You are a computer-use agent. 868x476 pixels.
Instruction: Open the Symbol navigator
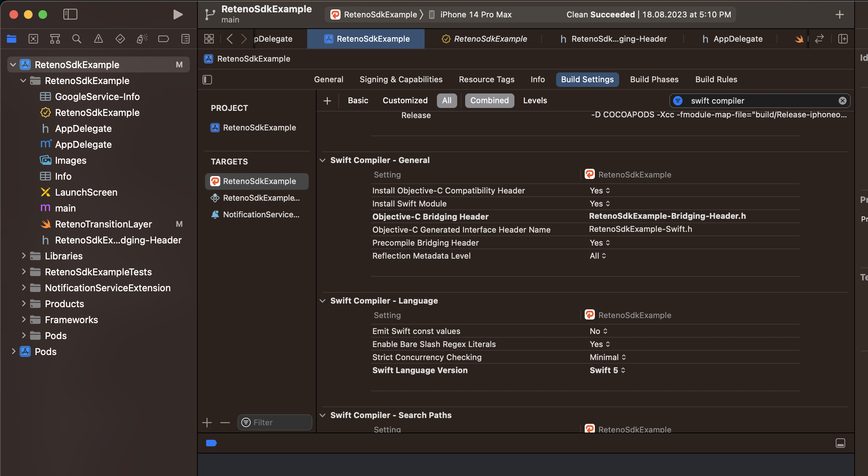pyautogui.click(x=55, y=39)
